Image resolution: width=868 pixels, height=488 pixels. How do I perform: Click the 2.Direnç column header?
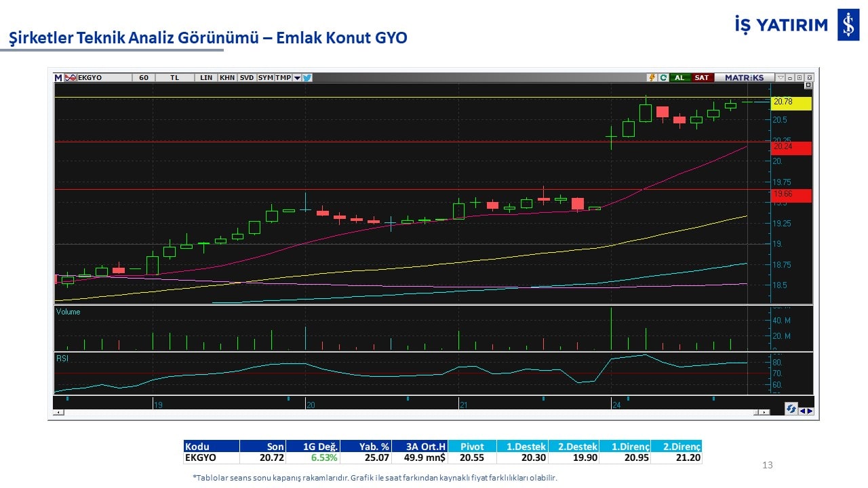677,446
